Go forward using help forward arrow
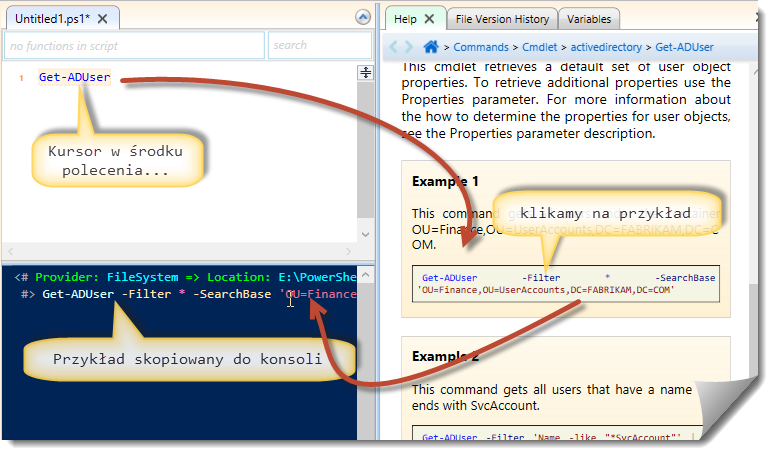This screenshot has height=455, width=773. point(409,47)
